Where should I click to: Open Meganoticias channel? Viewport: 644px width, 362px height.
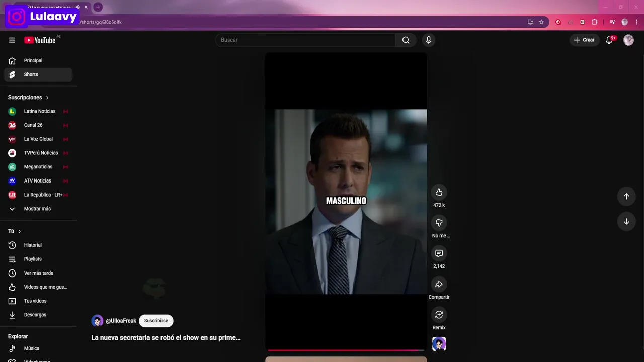tap(38, 167)
